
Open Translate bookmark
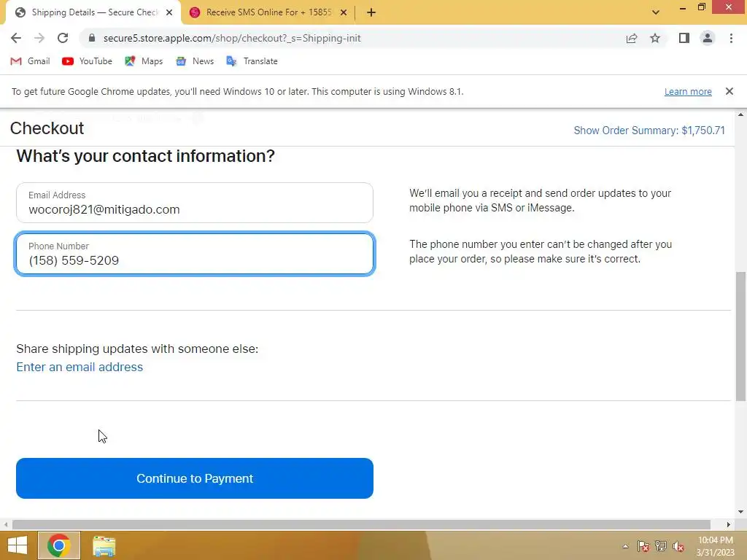(x=252, y=61)
